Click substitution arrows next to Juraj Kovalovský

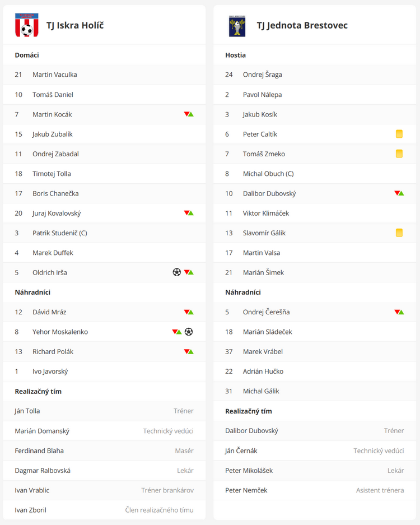[x=189, y=213]
